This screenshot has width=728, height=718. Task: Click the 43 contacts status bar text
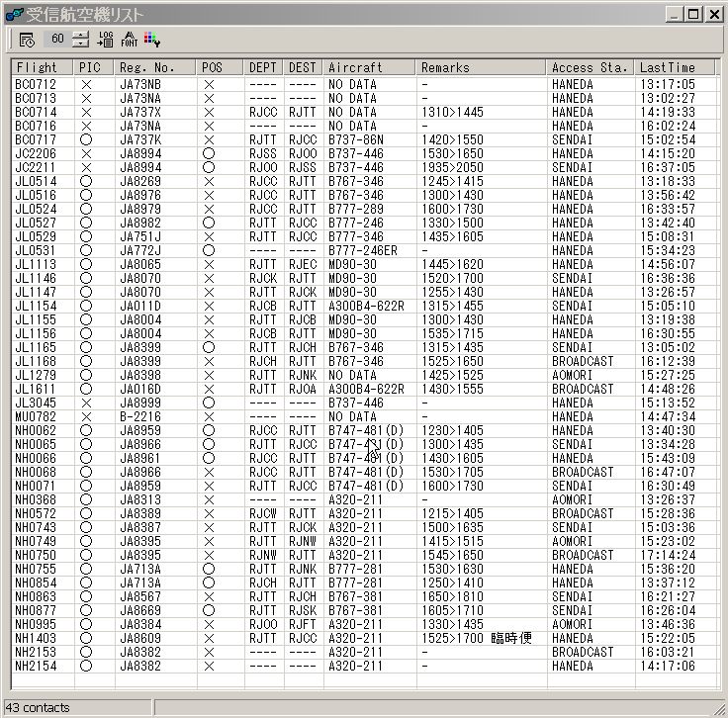pyautogui.click(x=38, y=708)
